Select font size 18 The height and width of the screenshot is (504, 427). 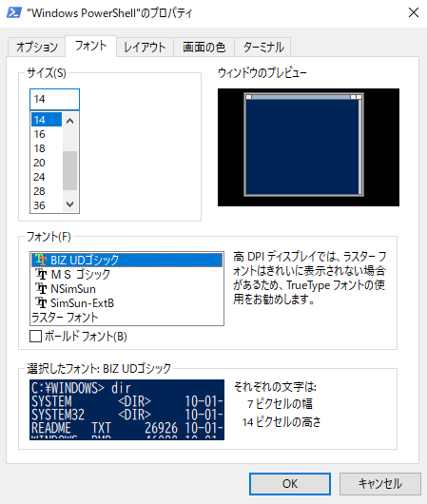[47, 148]
